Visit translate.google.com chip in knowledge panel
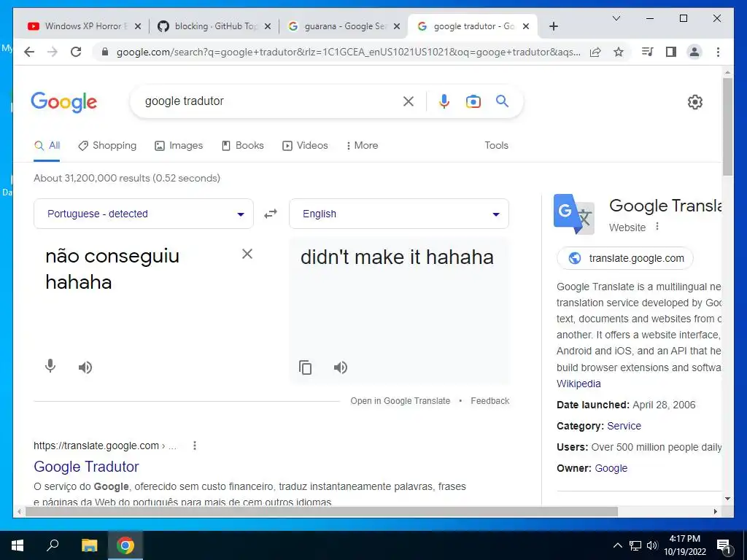 [624, 258]
